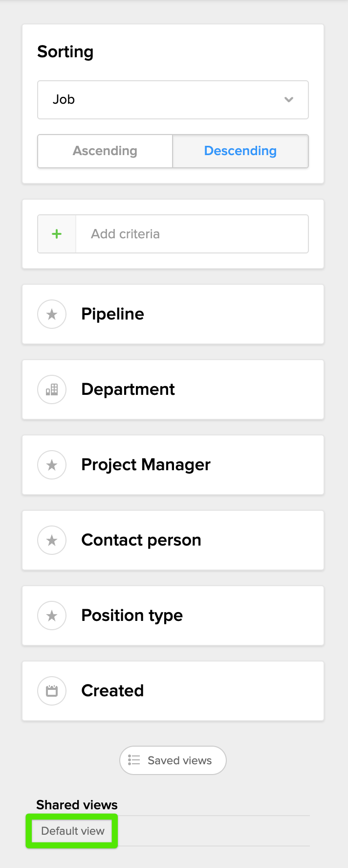Select Descending sort order

click(x=240, y=151)
